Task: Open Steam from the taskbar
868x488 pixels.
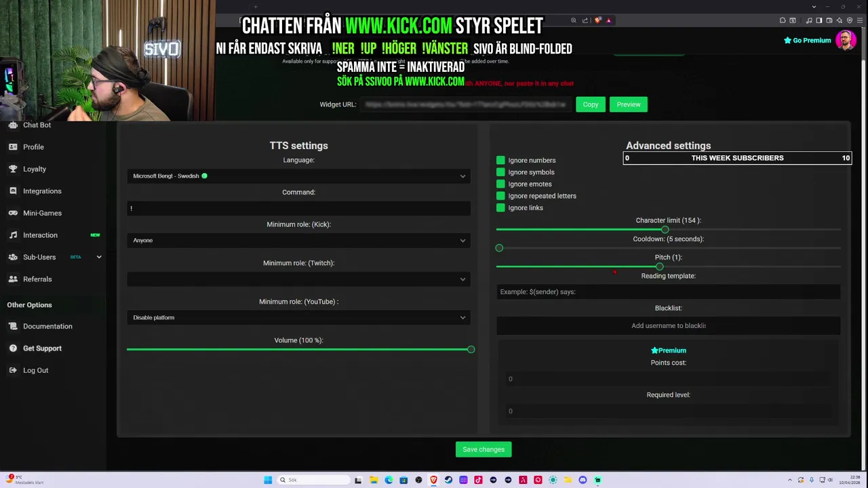Action: pos(448,480)
